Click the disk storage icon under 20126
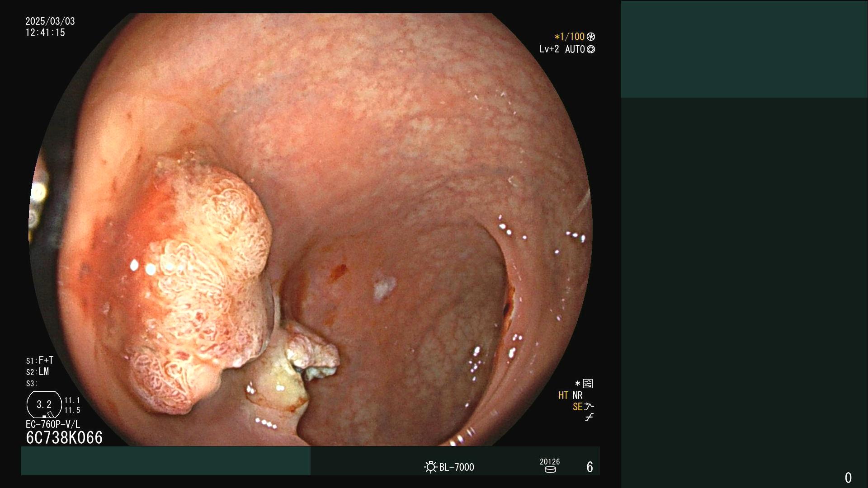The width and height of the screenshot is (868, 488). 550,469
